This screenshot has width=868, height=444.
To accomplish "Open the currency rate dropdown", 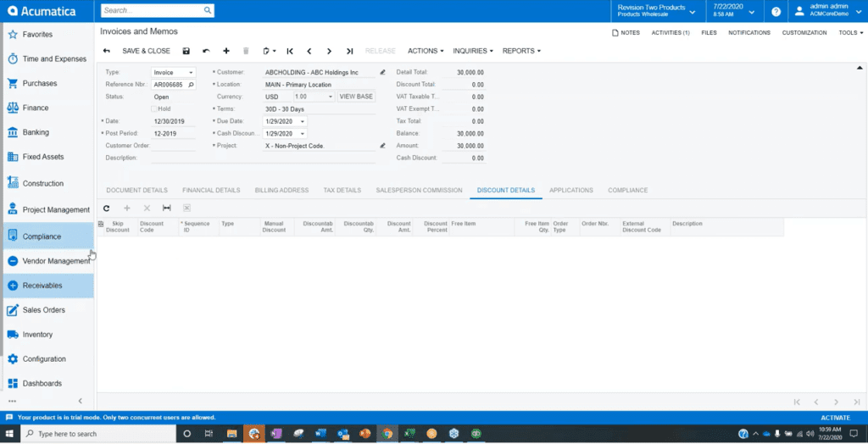I will 331,97.
